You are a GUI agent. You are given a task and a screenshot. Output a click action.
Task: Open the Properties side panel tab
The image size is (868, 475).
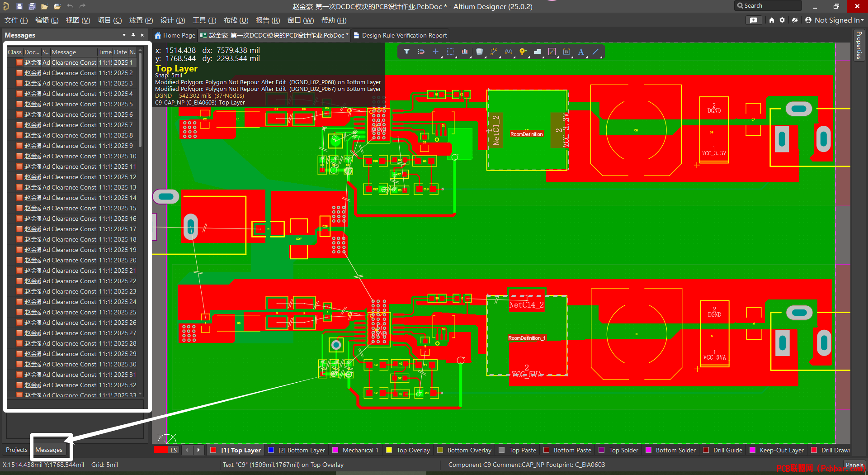(x=859, y=45)
